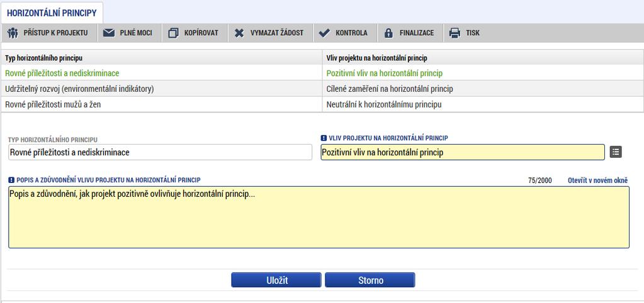Choose Kopírovat toolbar label
The width and height of the screenshot is (644, 303).
click(201, 33)
